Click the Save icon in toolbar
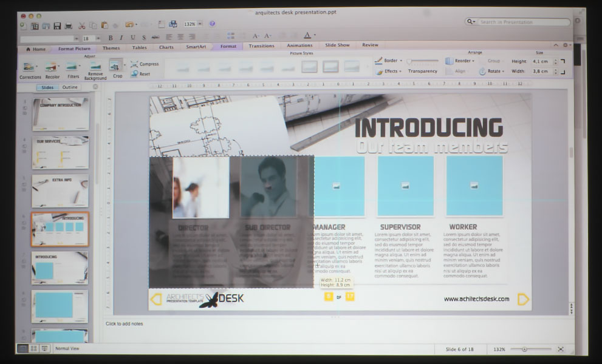Screen dimensions: 602x364 click(57, 25)
